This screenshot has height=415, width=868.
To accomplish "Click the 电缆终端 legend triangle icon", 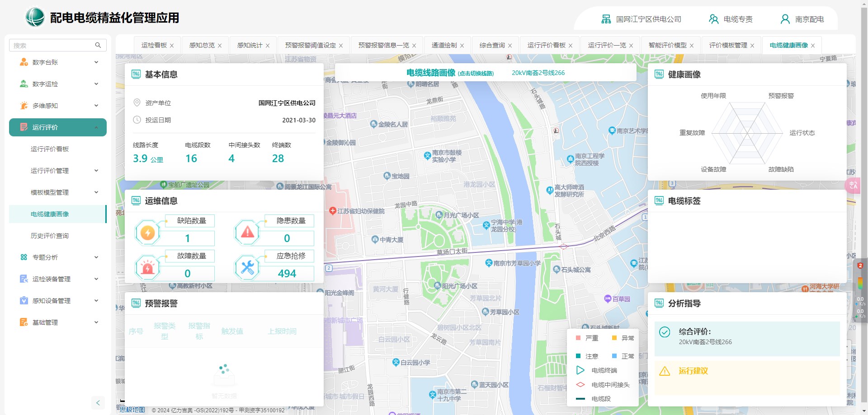I will [x=580, y=370].
